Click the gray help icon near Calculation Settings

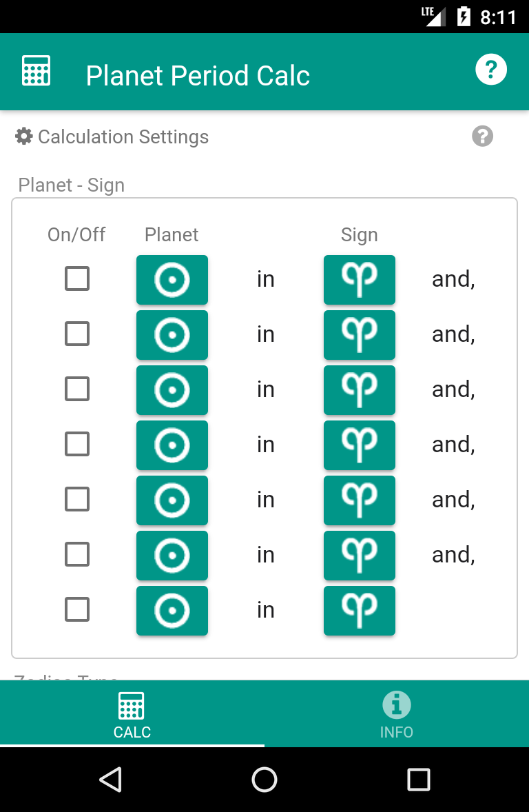click(482, 136)
